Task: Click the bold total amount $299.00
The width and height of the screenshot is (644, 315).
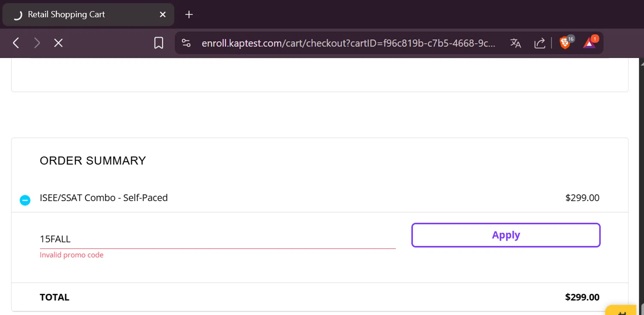Action: pyautogui.click(x=582, y=297)
